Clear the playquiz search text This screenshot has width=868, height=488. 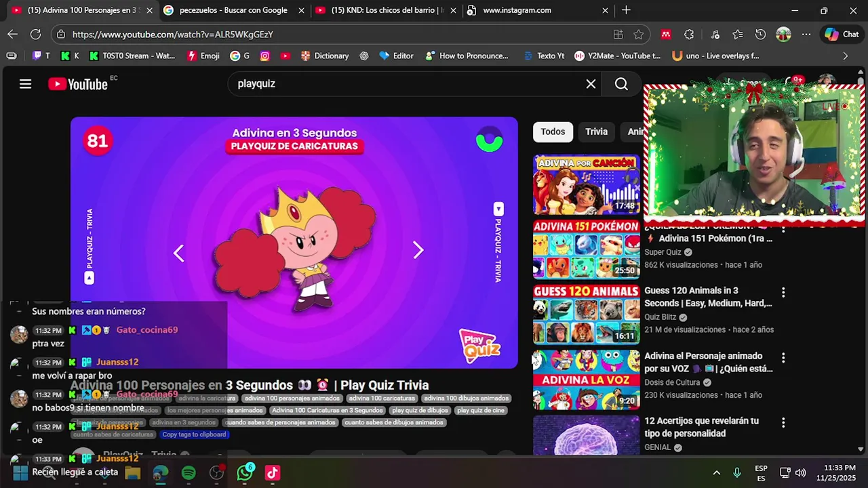coord(591,84)
